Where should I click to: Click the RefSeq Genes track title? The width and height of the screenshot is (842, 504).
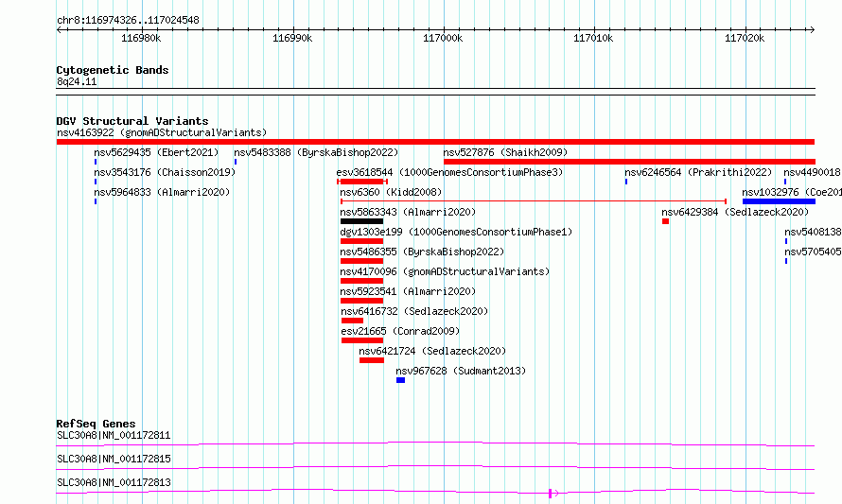pos(96,424)
